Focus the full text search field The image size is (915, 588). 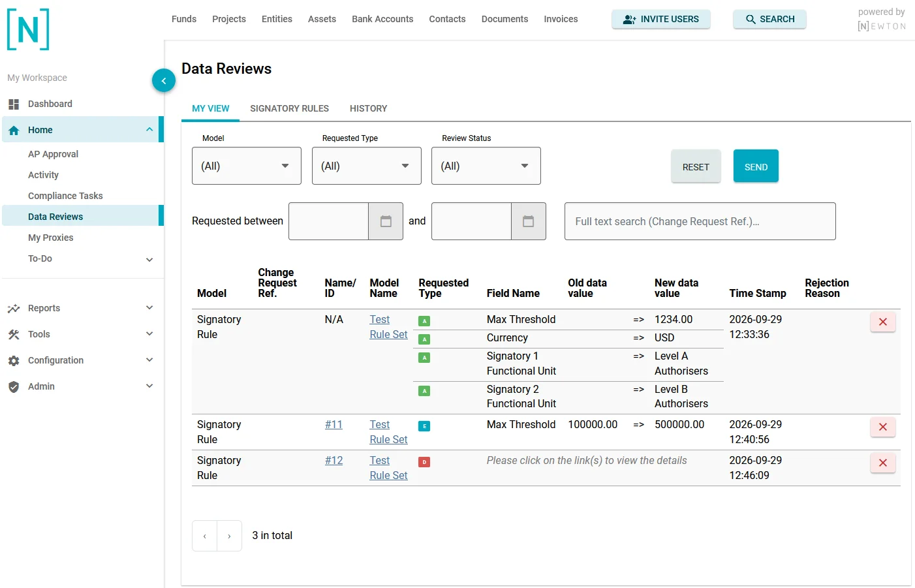[700, 221]
